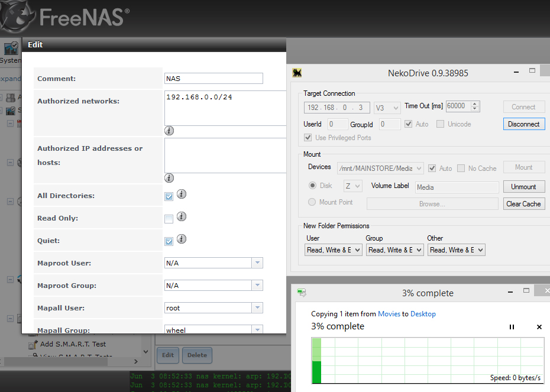Click the NekoDrive cat icon in title bar

pos(297,73)
